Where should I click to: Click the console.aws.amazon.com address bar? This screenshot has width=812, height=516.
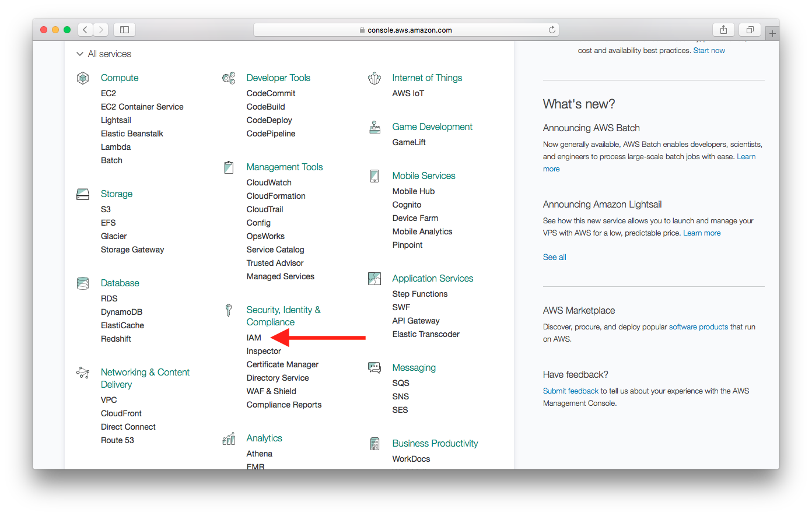click(x=406, y=30)
